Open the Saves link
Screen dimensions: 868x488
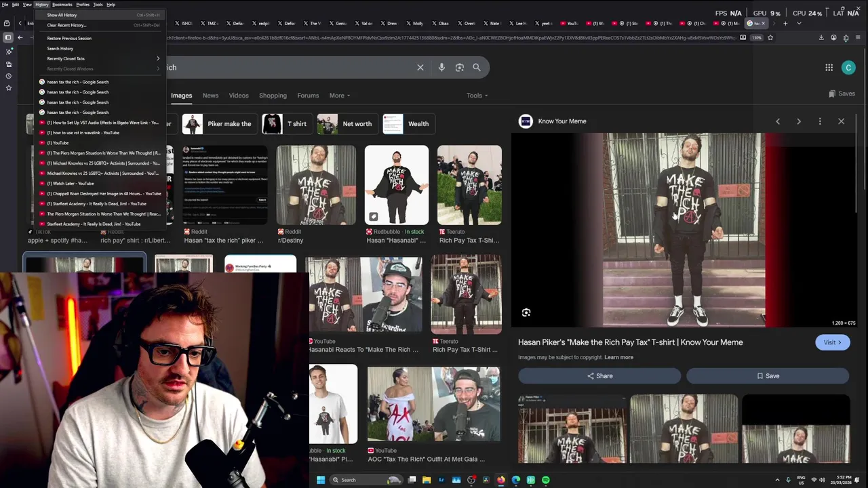click(x=842, y=94)
